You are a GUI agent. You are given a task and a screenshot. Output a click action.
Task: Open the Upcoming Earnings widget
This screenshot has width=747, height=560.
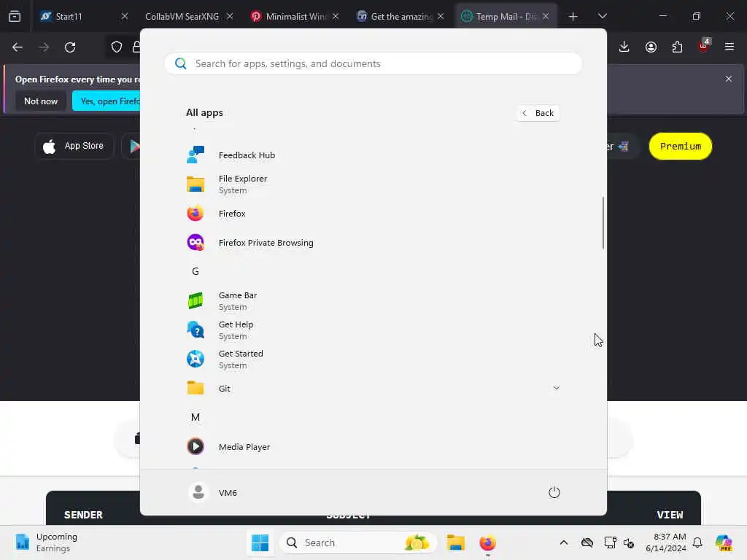click(47, 542)
